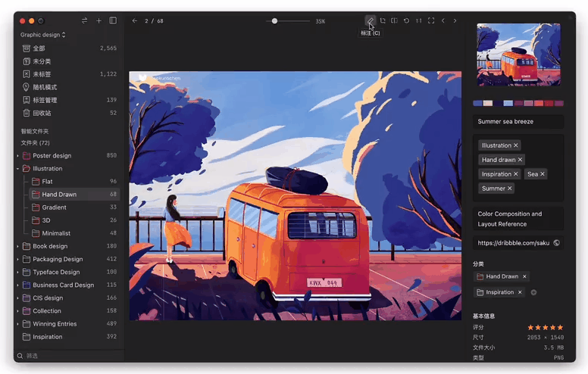Add a new folder category button
588x374 pixels.
coord(533,292)
